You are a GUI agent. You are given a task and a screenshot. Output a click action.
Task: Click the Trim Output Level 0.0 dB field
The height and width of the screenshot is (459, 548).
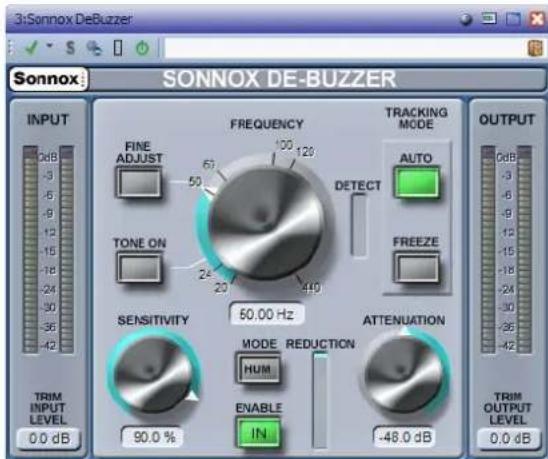[x=509, y=438]
